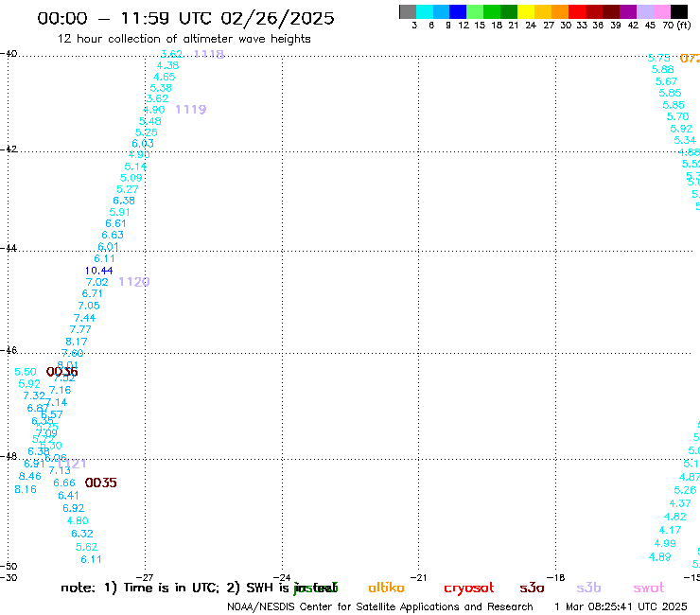Click the lavender swatch above 45 ft
Image resolution: width=700 pixels, height=615 pixels.
point(644,11)
